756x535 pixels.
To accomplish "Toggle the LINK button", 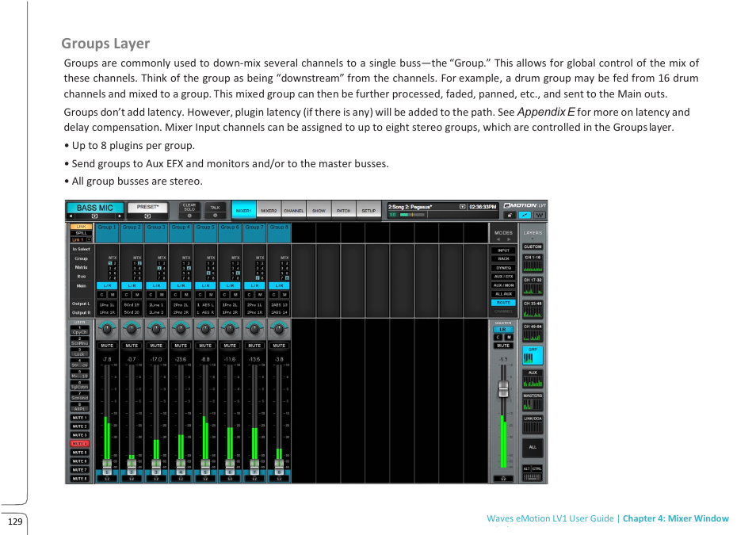I will click(81, 226).
